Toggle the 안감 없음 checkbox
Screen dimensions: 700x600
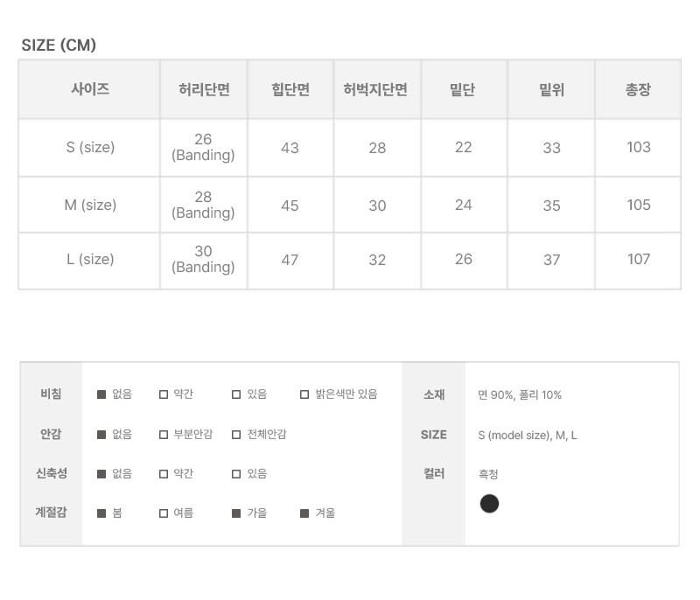click(101, 435)
